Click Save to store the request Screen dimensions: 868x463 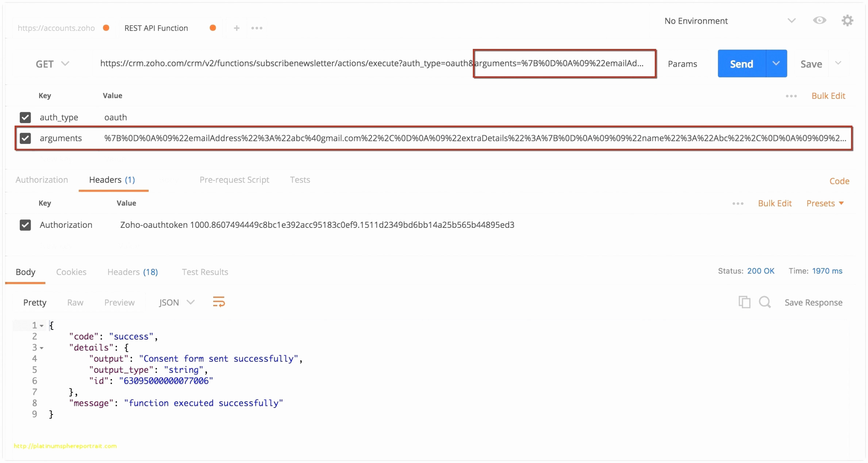pos(811,63)
